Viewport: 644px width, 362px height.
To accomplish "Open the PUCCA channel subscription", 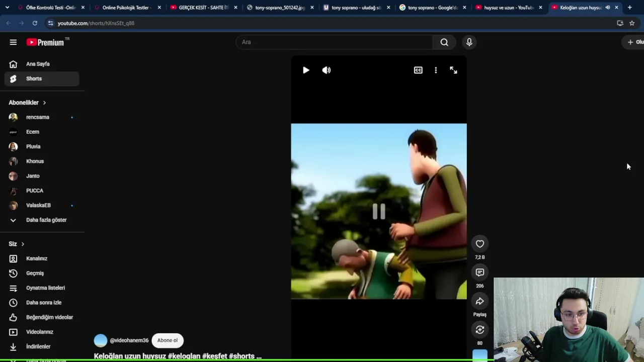I will tap(42, 191).
